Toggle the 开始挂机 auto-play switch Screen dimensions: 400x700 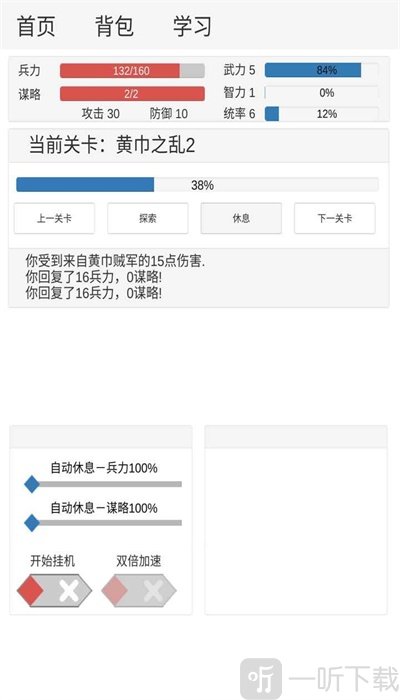[x=54, y=590]
